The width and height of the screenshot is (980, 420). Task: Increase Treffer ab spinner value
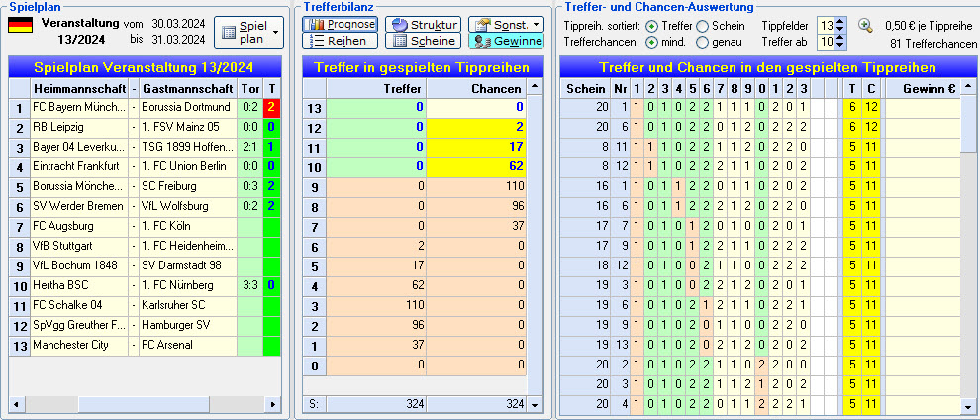[840, 38]
